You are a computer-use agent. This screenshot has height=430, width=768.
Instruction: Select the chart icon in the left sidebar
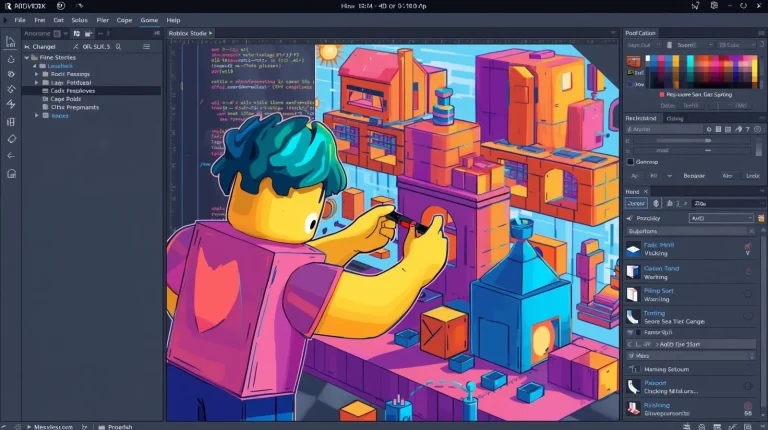tap(10, 42)
